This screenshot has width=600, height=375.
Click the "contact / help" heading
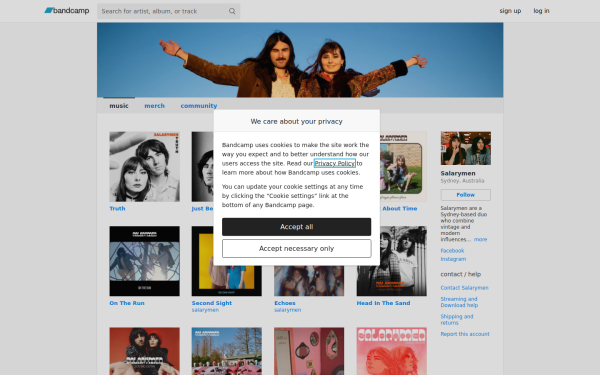tap(460, 274)
